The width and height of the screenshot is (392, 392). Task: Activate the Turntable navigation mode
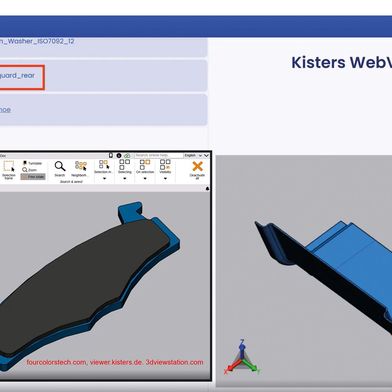coord(32,163)
